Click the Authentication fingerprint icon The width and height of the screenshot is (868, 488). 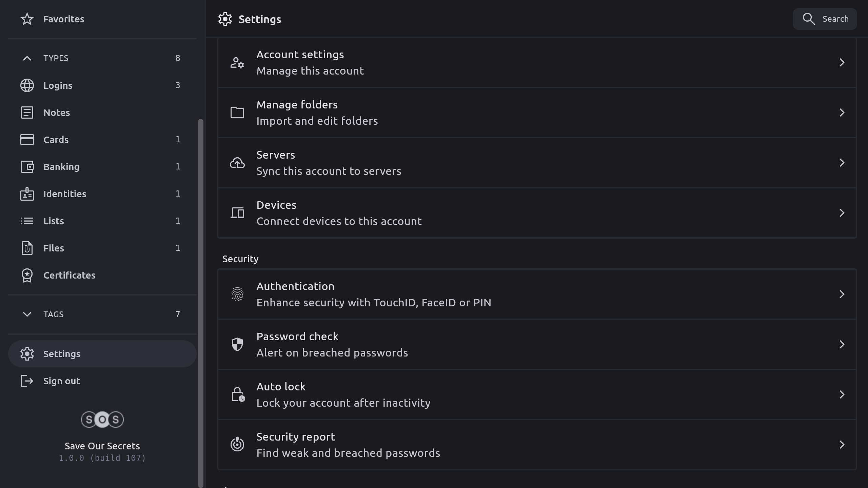point(237,294)
